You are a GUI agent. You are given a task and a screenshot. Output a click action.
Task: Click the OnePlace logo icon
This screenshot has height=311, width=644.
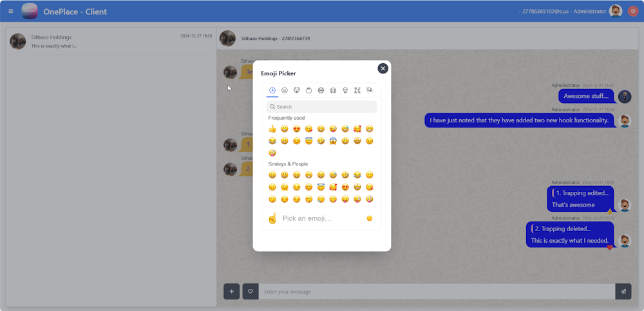(x=30, y=11)
